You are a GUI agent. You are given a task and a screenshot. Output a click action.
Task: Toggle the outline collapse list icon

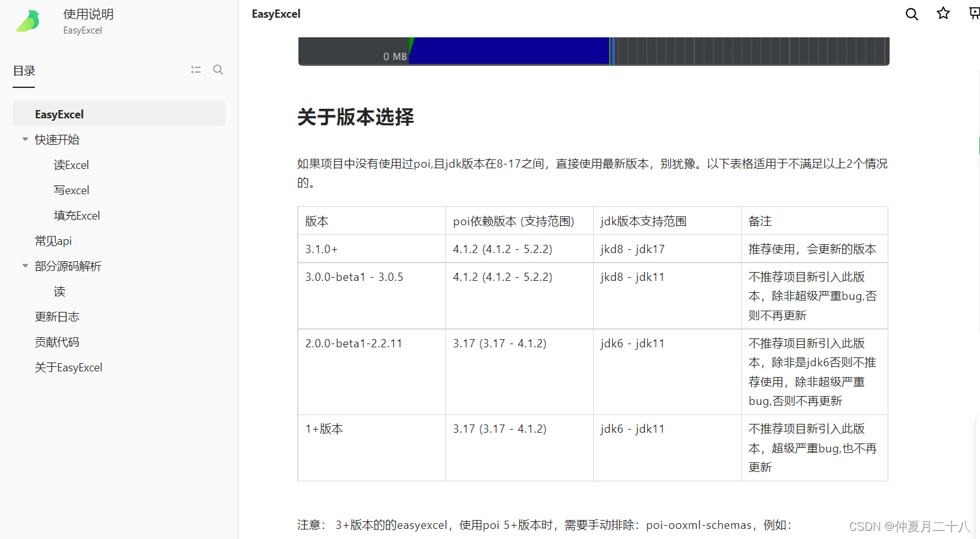[x=196, y=70]
